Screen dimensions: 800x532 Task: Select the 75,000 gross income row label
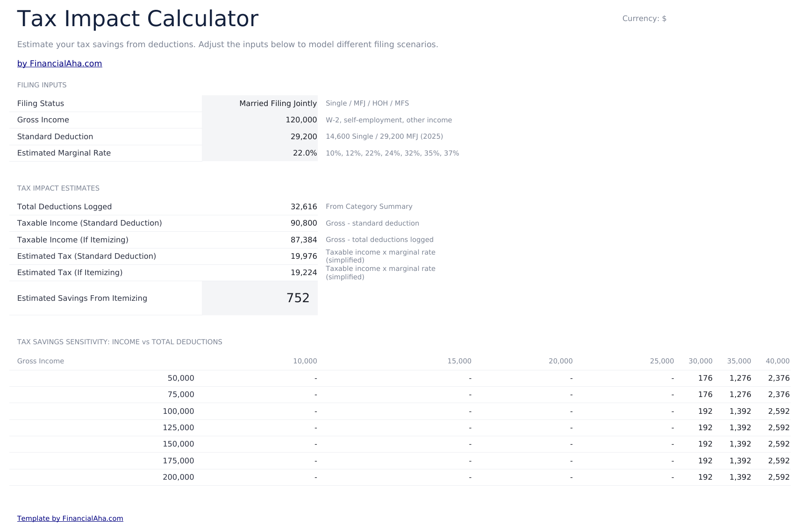(x=181, y=395)
